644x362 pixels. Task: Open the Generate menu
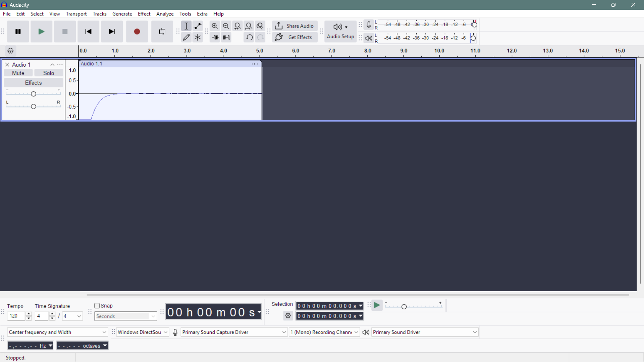click(122, 14)
